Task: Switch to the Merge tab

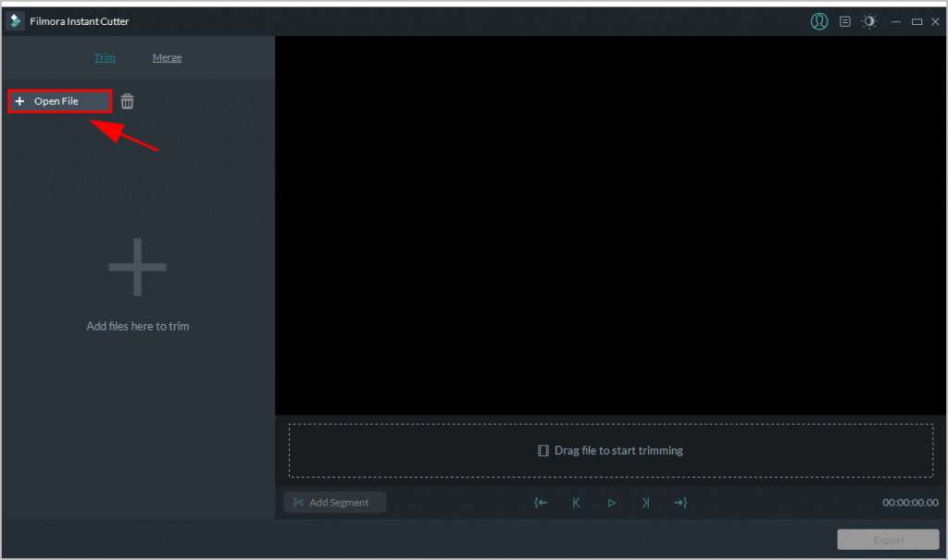Action: [167, 57]
